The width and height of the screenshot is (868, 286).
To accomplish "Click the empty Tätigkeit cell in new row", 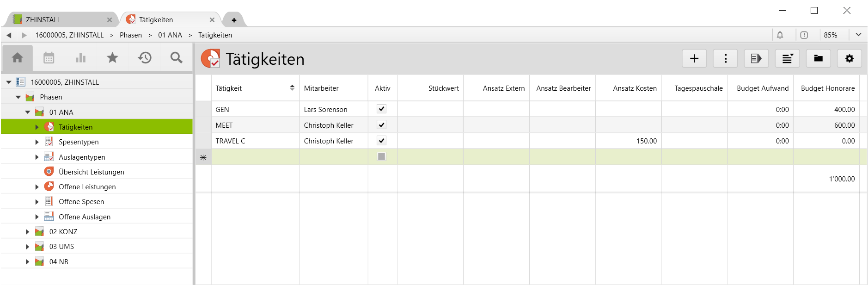I will (x=255, y=157).
